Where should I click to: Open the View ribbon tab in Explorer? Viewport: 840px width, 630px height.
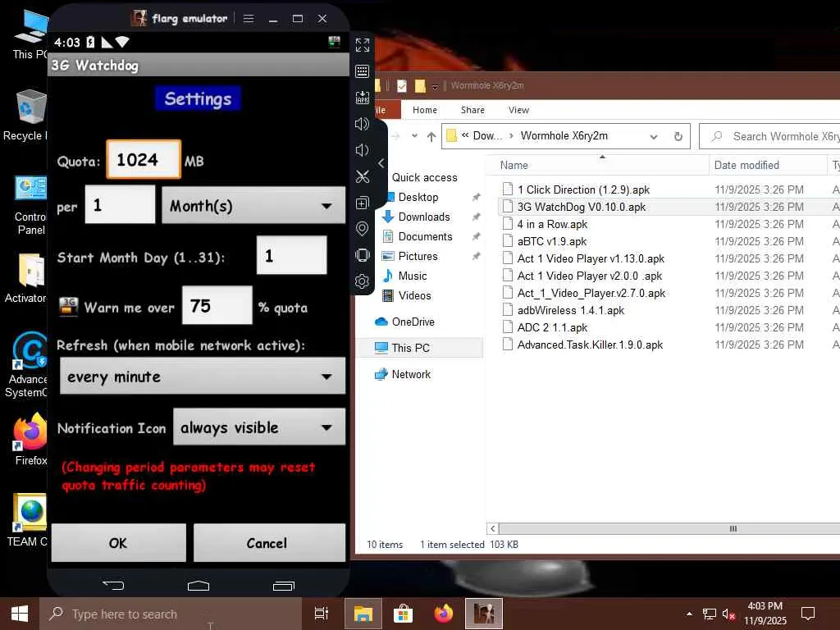[x=518, y=110]
